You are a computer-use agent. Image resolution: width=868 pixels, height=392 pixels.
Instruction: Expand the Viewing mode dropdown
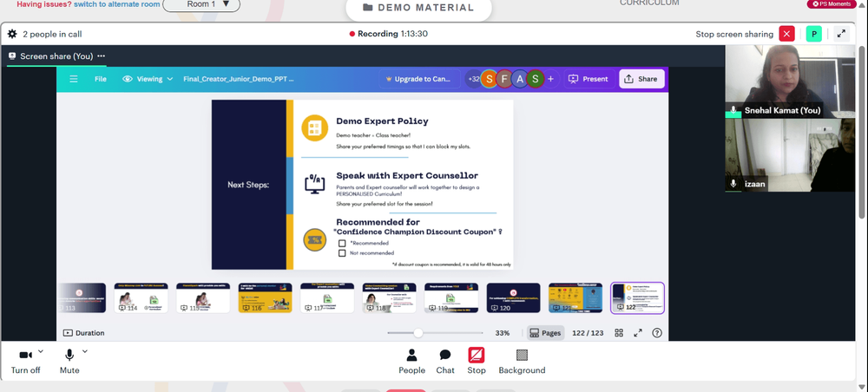point(148,79)
